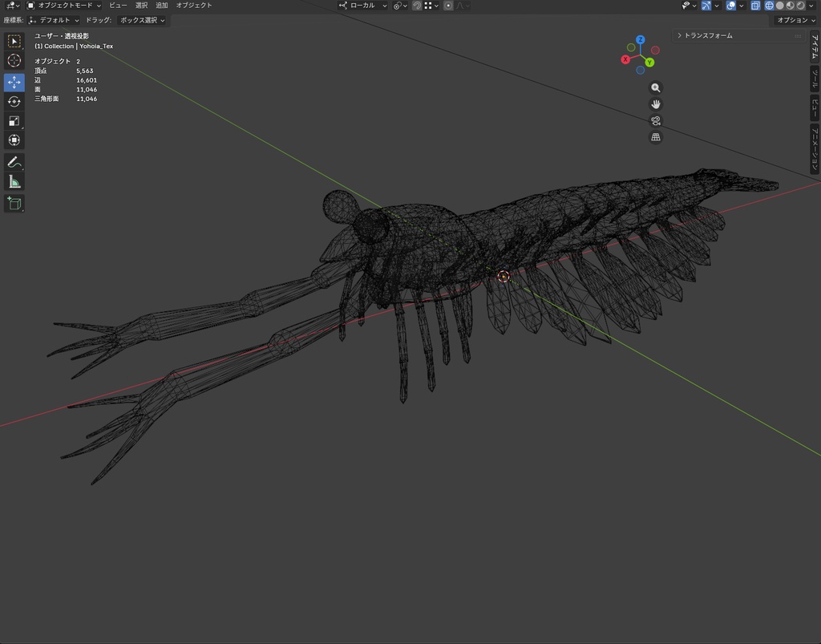
Task: Toggle X-ray mode button
Action: coord(755,6)
